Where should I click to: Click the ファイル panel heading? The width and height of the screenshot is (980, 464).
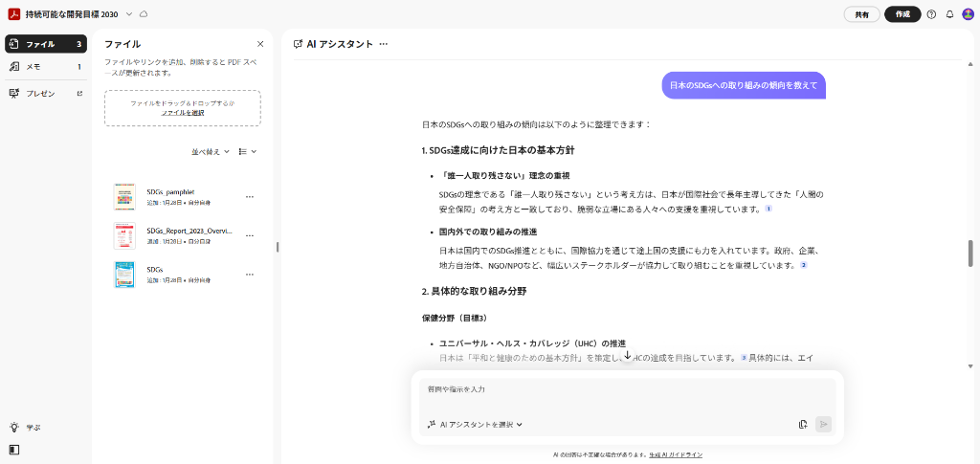(122, 44)
